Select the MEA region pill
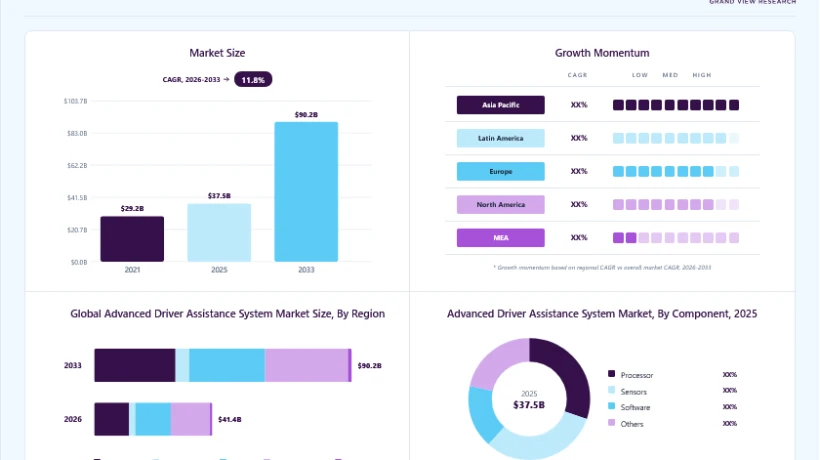820x460 pixels. 500,238
